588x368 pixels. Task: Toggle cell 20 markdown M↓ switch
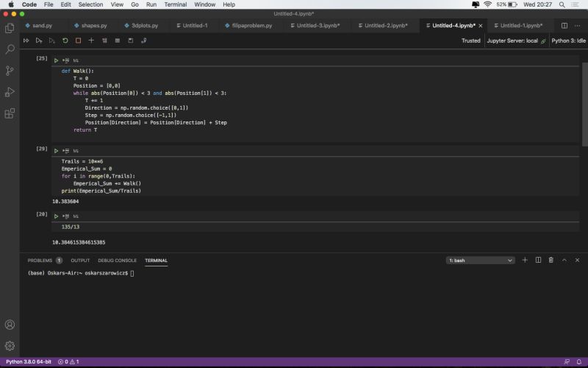(x=76, y=216)
